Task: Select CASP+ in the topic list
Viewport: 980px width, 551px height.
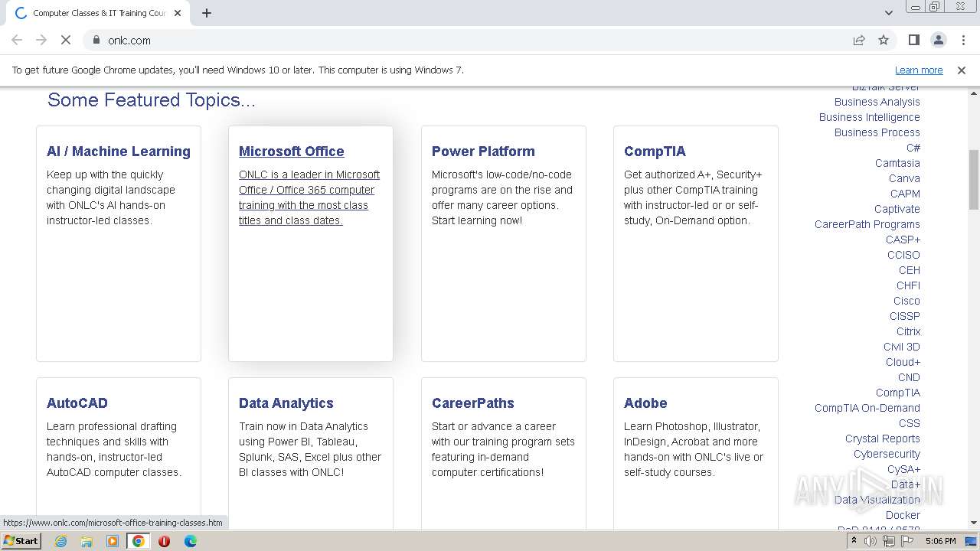Action: pos(903,240)
